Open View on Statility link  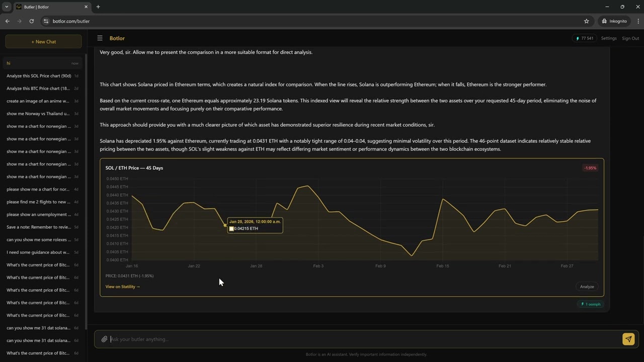pos(123,287)
